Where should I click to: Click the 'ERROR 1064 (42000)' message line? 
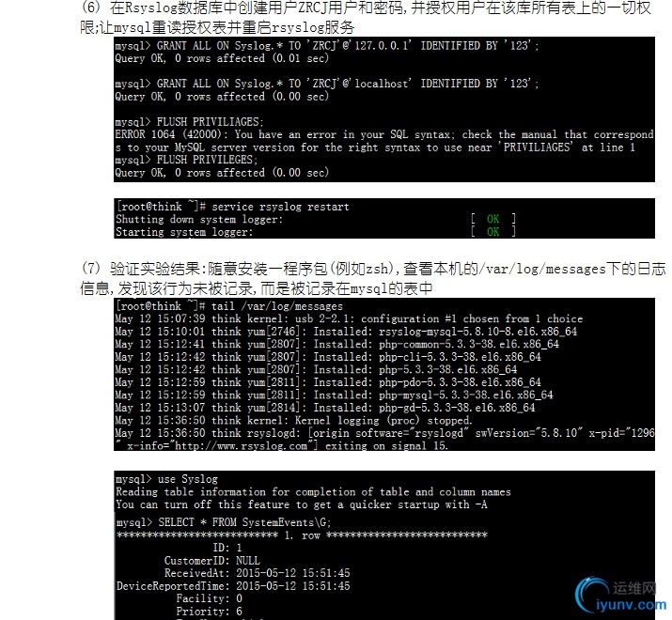pos(384,134)
